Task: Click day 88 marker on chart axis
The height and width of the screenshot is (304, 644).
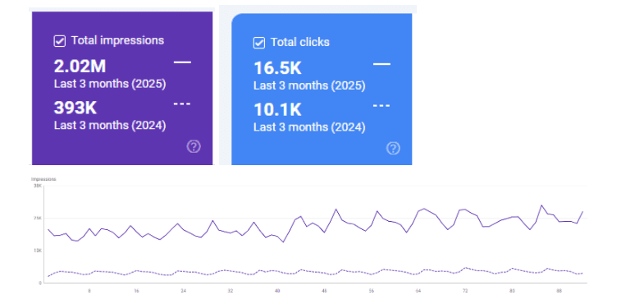Action: tap(560, 291)
